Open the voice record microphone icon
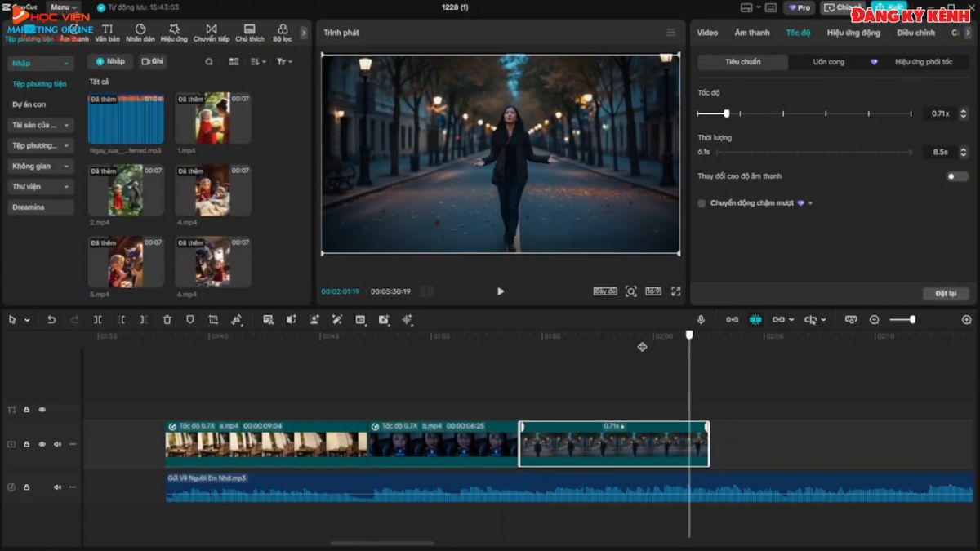 coord(702,319)
